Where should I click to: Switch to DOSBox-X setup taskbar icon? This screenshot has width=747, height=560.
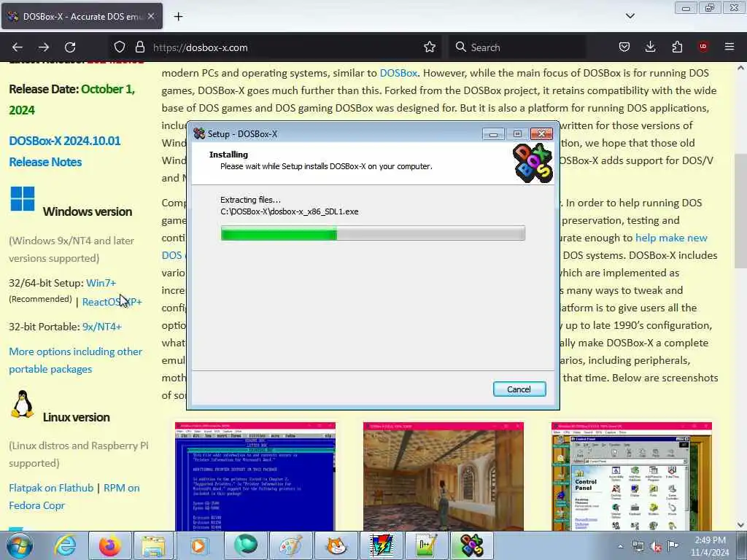472,545
